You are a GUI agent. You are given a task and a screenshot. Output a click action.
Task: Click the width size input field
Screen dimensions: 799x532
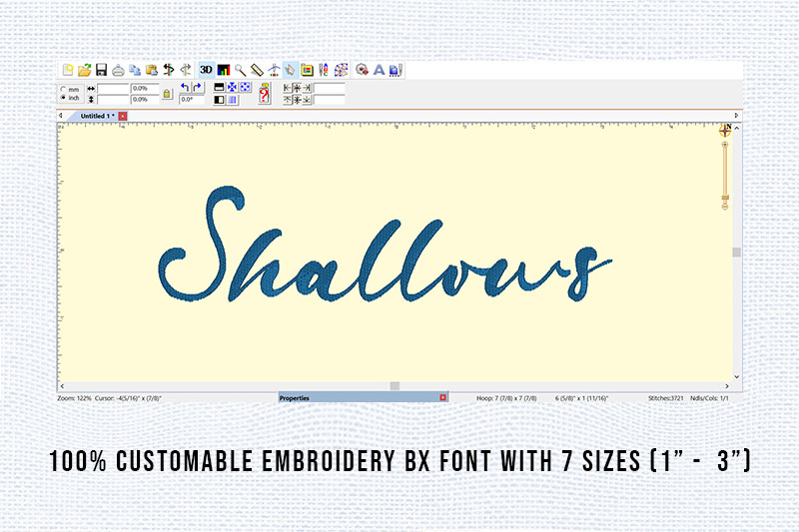point(113,89)
